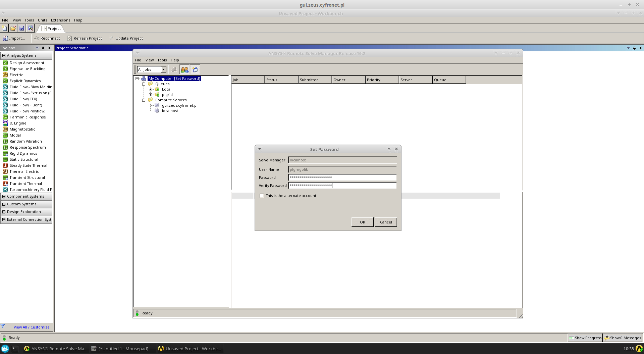This screenshot has width=644, height=354.
Task: Click the Status column header
Action: [x=281, y=80]
